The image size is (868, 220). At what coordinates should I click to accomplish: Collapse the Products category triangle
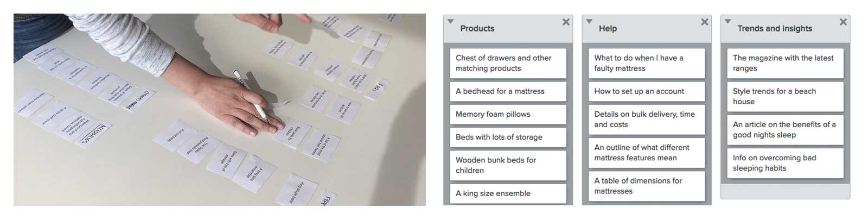450,22
